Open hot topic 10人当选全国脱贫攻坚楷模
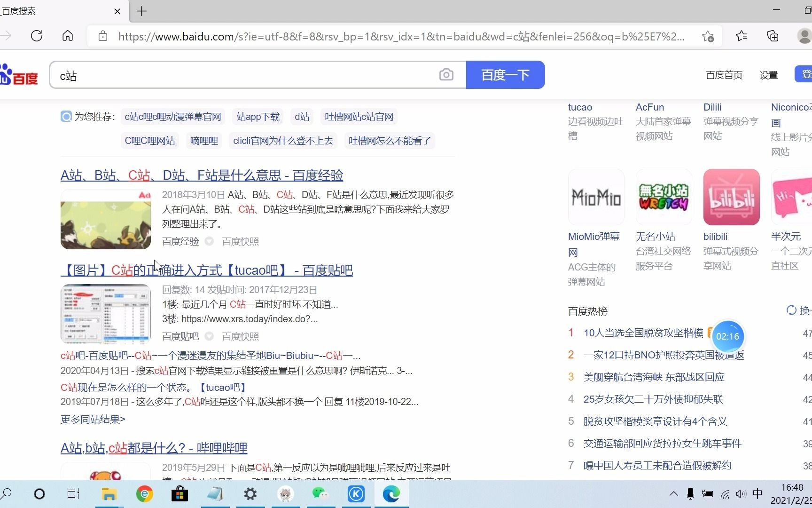 pyautogui.click(x=643, y=333)
